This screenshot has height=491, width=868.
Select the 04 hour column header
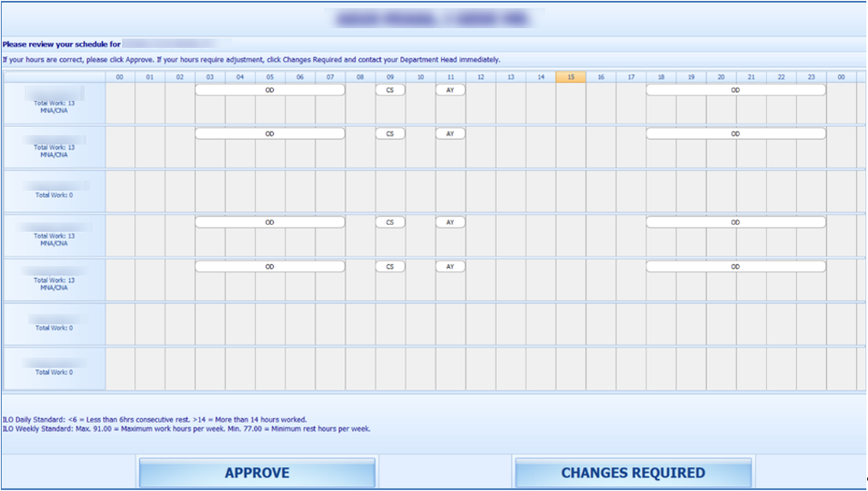tap(239, 77)
